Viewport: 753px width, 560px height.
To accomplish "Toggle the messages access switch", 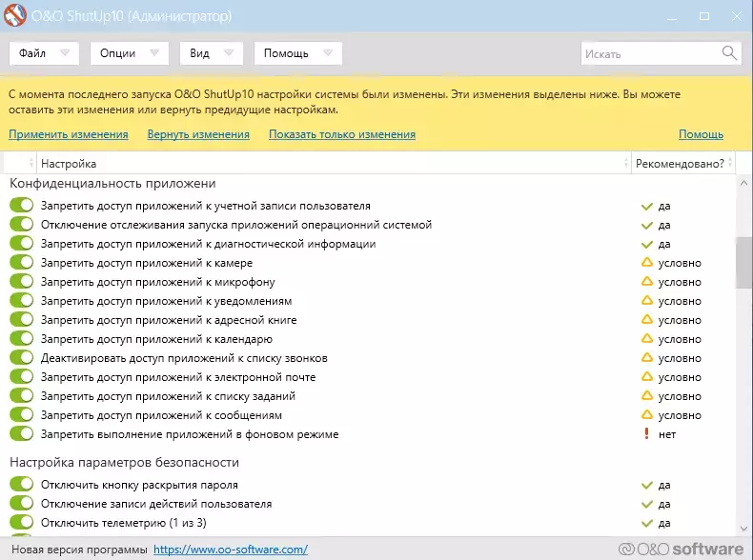I will 21,414.
